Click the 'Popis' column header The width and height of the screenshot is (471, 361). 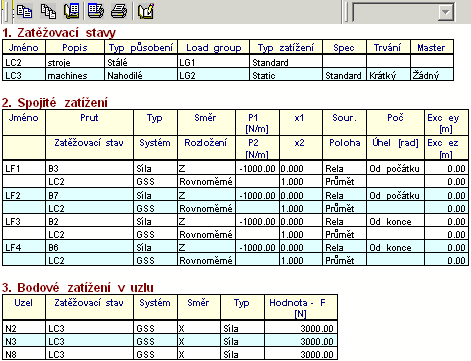pos(75,48)
